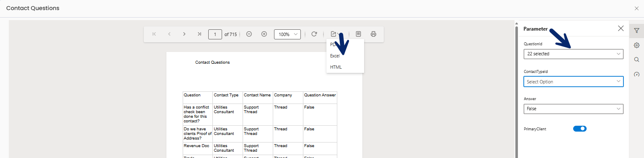Zoom out the report view
Image resolution: width=644 pixels, height=158 pixels.
click(249, 34)
